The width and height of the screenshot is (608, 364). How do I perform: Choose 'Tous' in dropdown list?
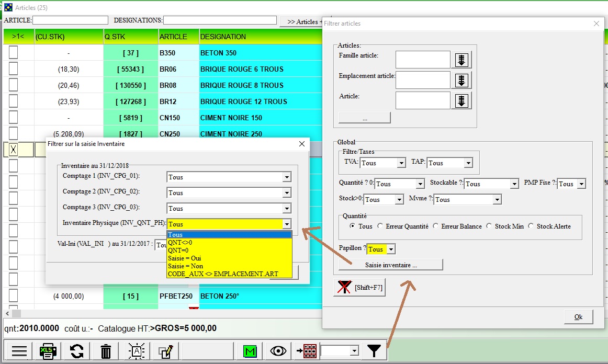click(x=229, y=234)
